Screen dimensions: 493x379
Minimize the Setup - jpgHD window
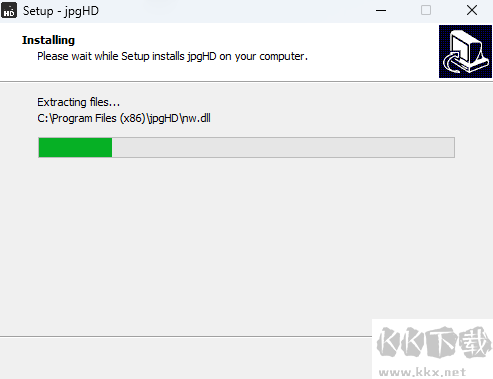tap(381, 11)
